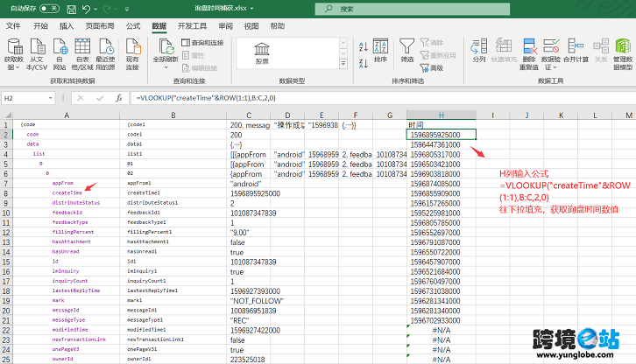Click cell C19 "NOT_FOLLOW"

click(249, 301)
